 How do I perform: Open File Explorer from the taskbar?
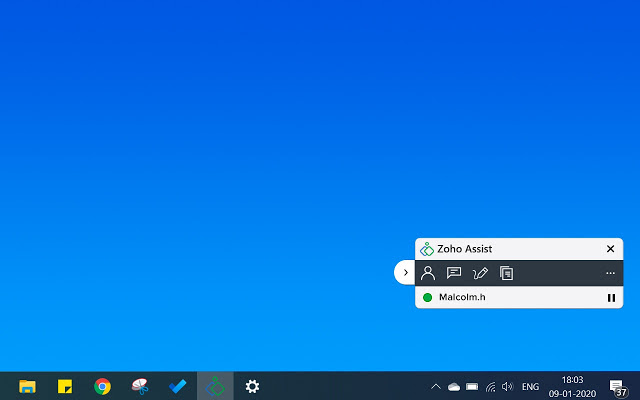click(27, 386)
